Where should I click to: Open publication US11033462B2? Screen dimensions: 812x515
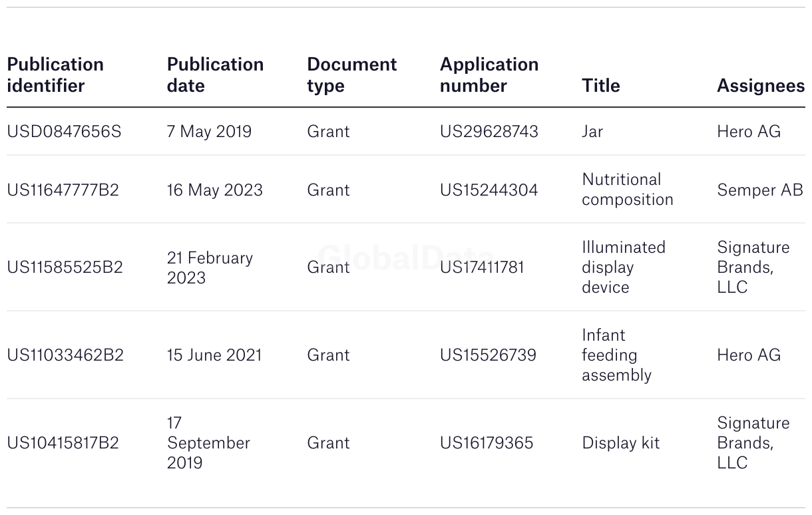coord(65,355)
